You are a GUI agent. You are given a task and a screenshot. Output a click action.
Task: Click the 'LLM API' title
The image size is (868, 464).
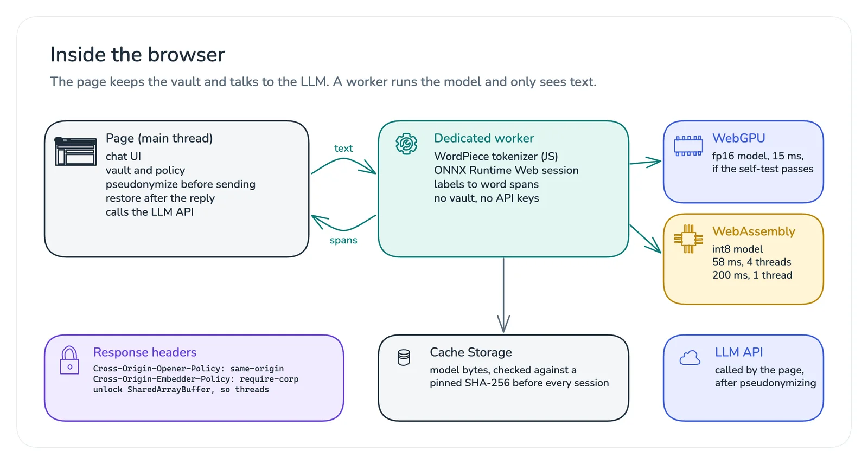[739, 352]
